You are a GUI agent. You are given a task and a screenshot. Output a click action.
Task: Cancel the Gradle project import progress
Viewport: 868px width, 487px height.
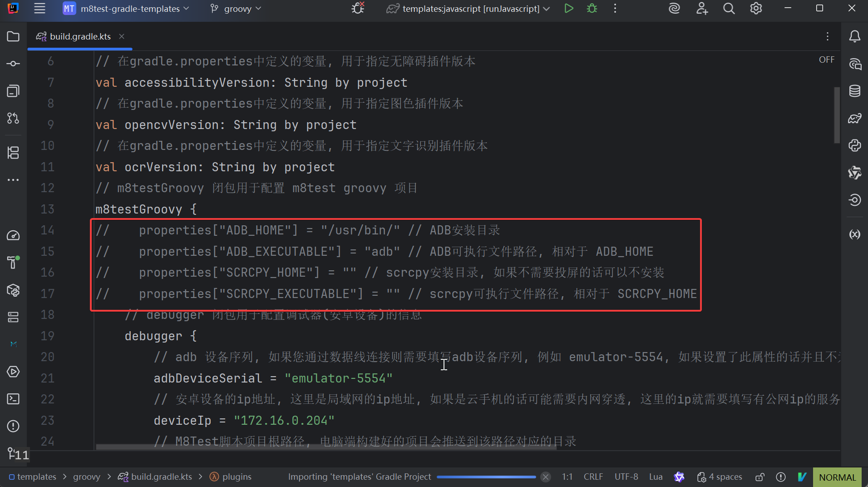pyautogui.click(x=546, y=477)
